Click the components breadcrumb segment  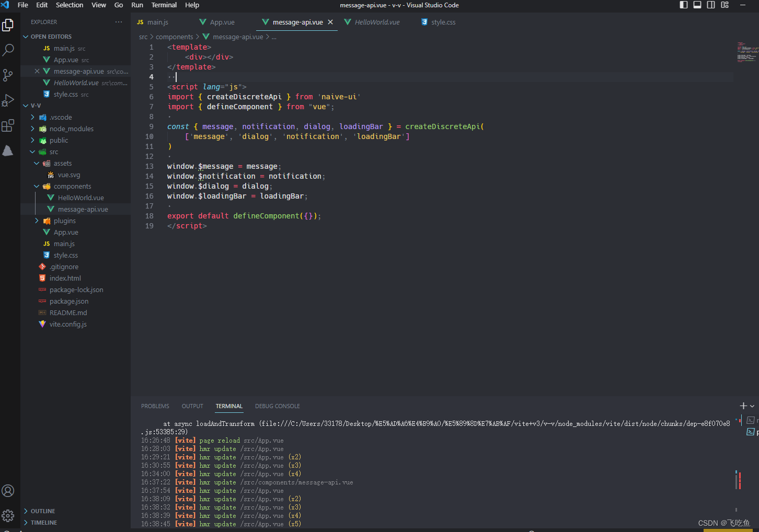coord(175,37)
